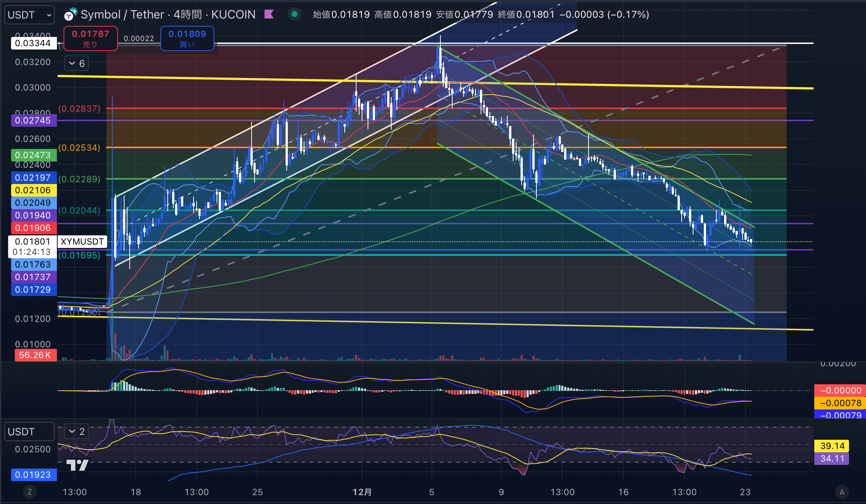Image resolution: width=866 pixels, height=504 pixels.
Task: Open the Symbol / Tether chart title
Action: click(168, 14)
